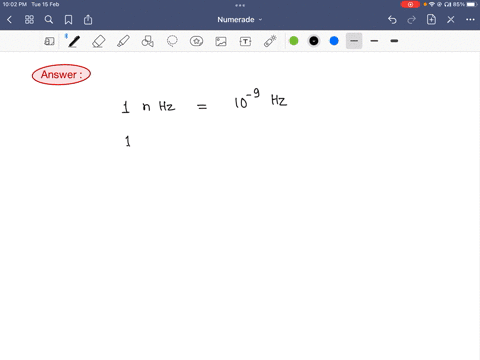Open the thumbnail grid view

click(x=29, y=20)
